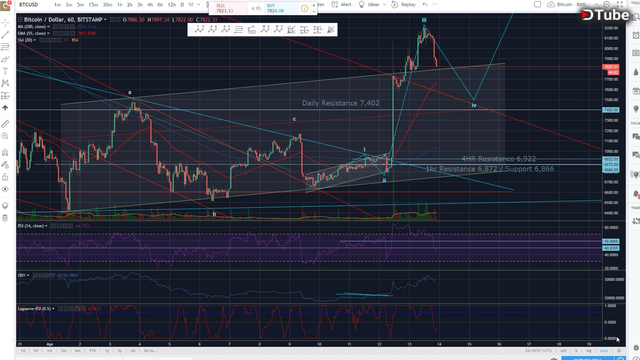Screen dimensions: 640x360
Task: Toggle auto scale
Action: point(604,351)
